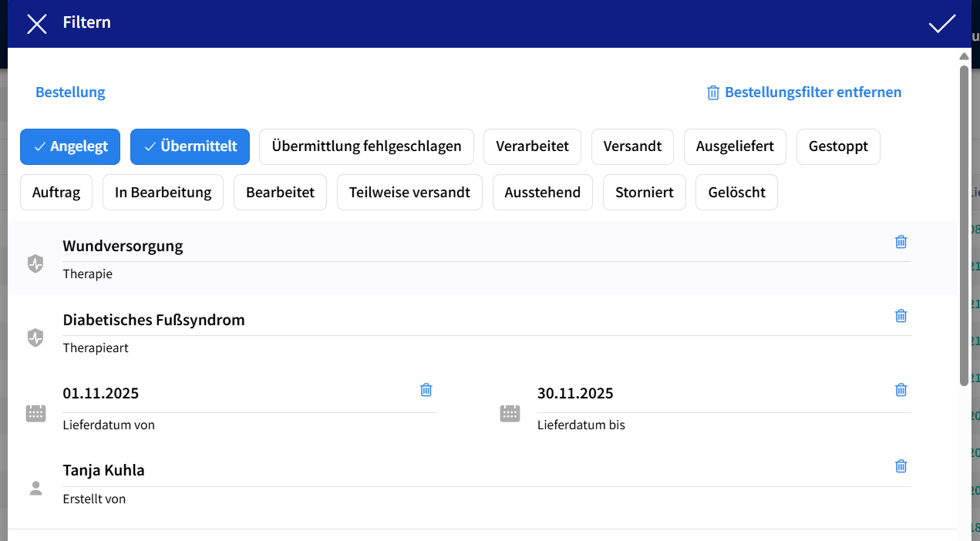Click the calendar icon next to Lieferdatum bis
This screenshot has width=980, height=541.
(510, 414)
